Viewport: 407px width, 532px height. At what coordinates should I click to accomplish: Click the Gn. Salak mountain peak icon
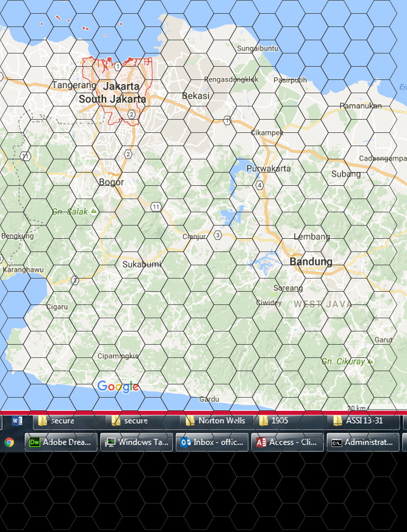point(94,211)
